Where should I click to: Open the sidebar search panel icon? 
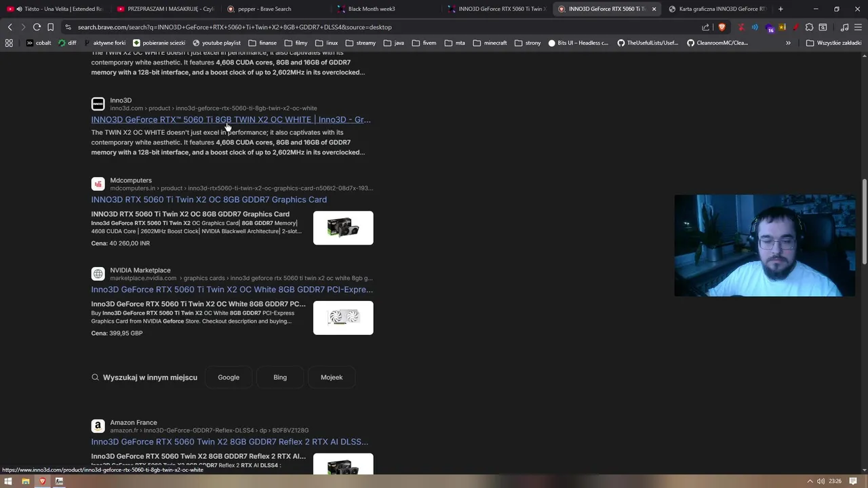823,27
